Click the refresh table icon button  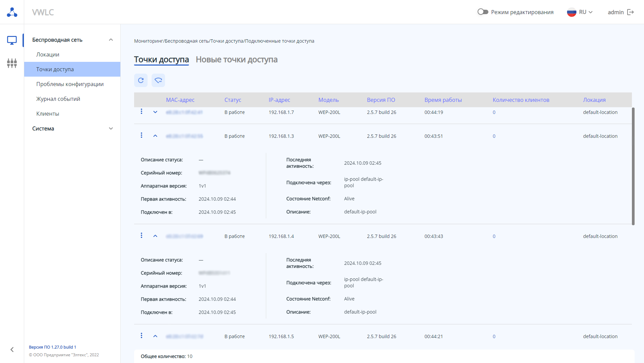coord(141,80)
